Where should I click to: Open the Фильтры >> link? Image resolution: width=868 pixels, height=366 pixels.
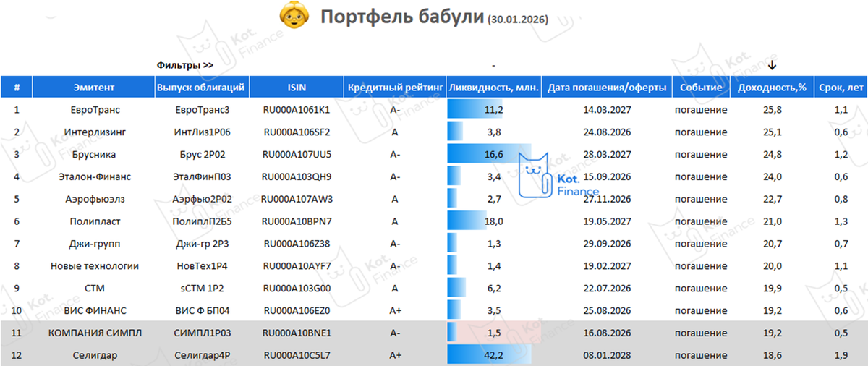click(x=184, y=65)
